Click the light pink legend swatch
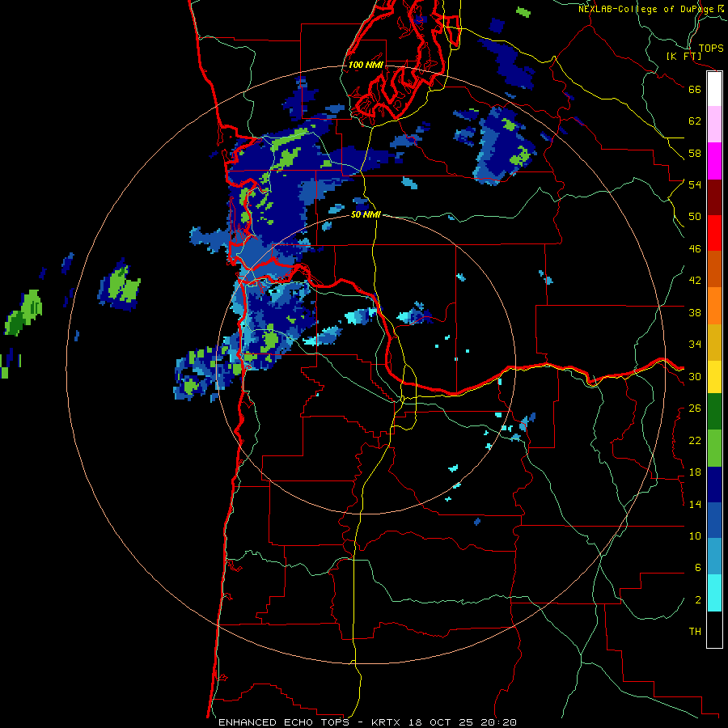Viewport: 728px width, 728px height. click(x=714, y=124)
